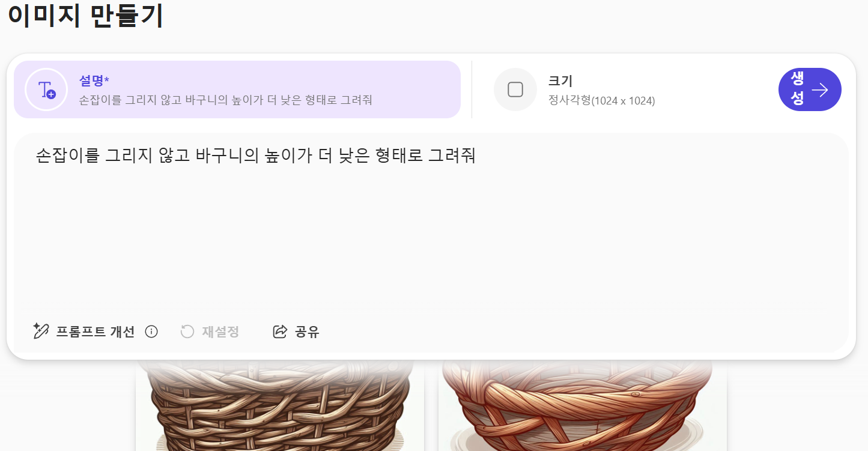Expand the 정사각형(1024 x 1024) size option
The height and width of the screenshot is (451, 868).
point(601,100)
